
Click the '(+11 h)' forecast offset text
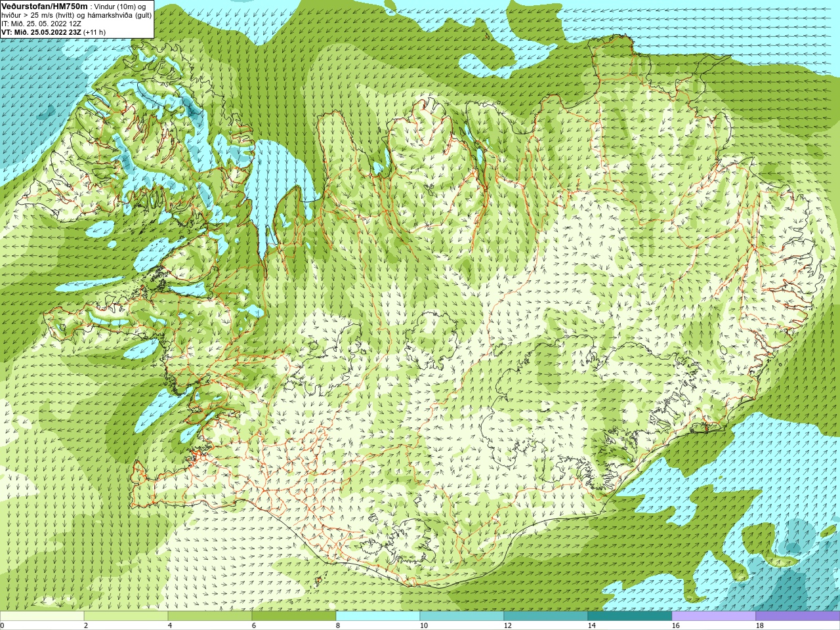coord(94,31)
